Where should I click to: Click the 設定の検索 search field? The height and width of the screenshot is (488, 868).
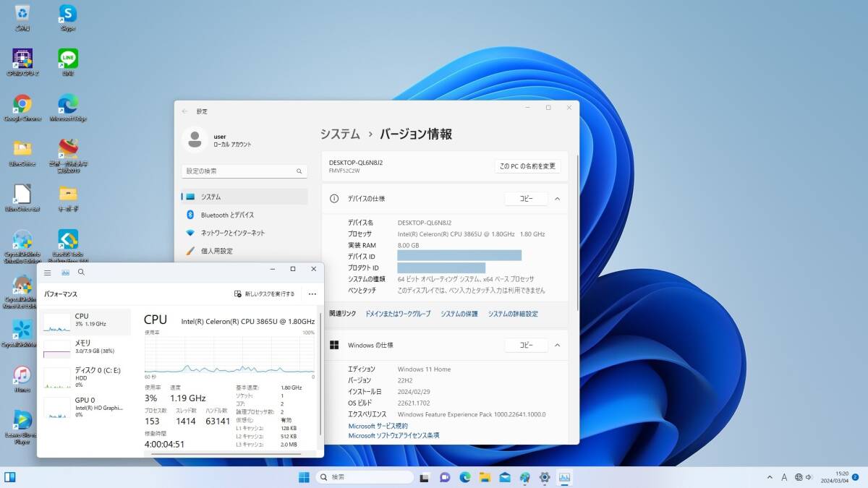click(244, 171)
